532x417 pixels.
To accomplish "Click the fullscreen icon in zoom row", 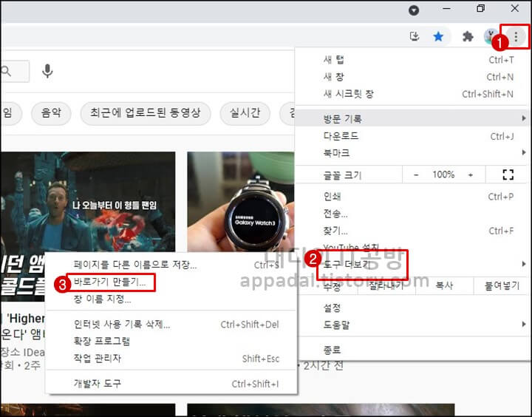I will (x=508, y=174).
